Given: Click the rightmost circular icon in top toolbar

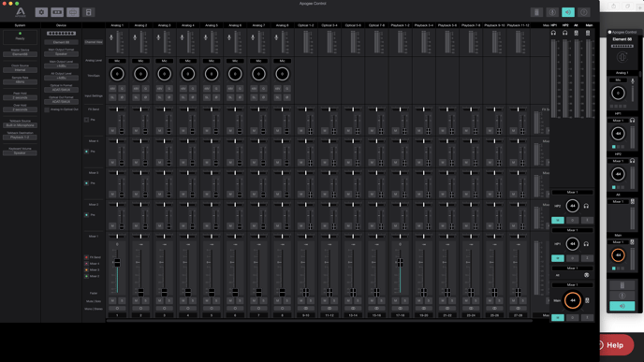Looking at the screenshot, I should [584, 12].
